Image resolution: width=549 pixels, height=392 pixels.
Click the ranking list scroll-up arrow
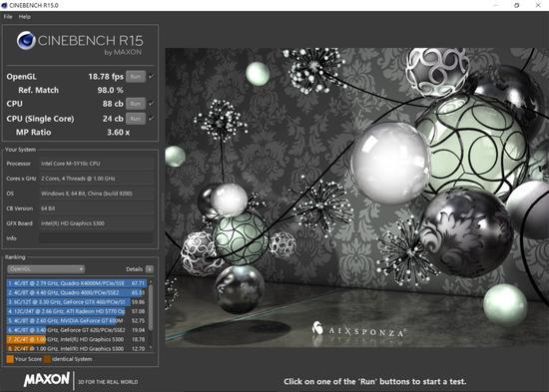[151, 281]
